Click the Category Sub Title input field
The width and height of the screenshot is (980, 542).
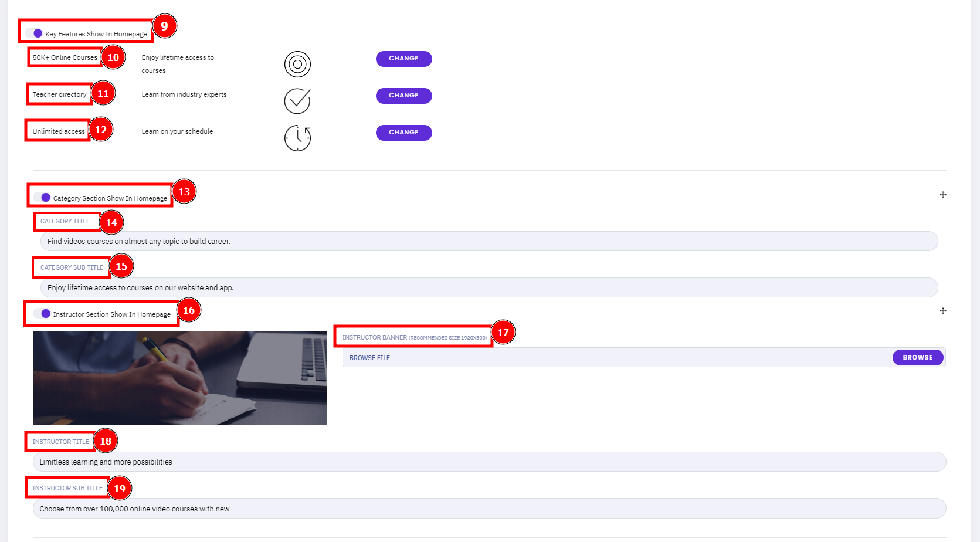click(x=489, y=287)
